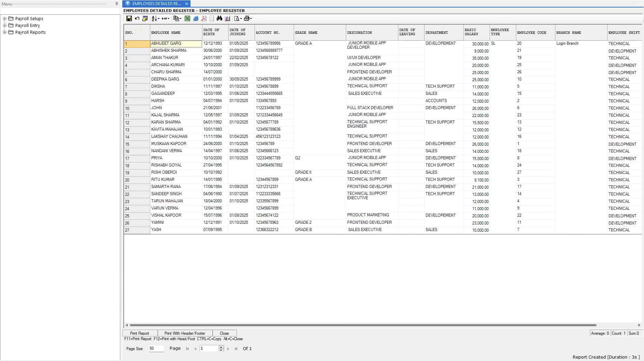Click the horizontal scrollbar of the grid
Image resolution: width=644 pixels, height=361 pixels.
pyautogui.click(x=363, y=325)
